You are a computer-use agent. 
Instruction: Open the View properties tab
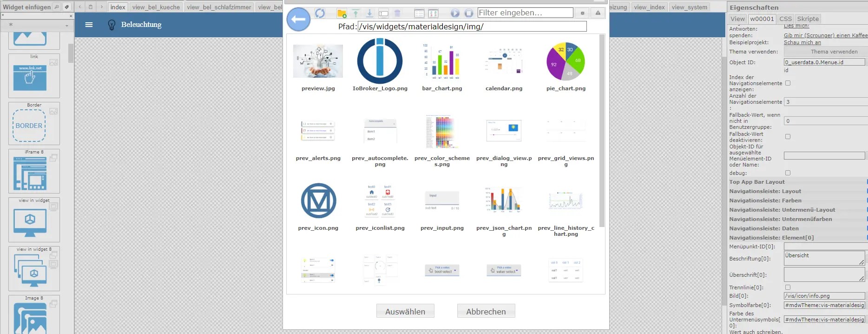point(737,19)
